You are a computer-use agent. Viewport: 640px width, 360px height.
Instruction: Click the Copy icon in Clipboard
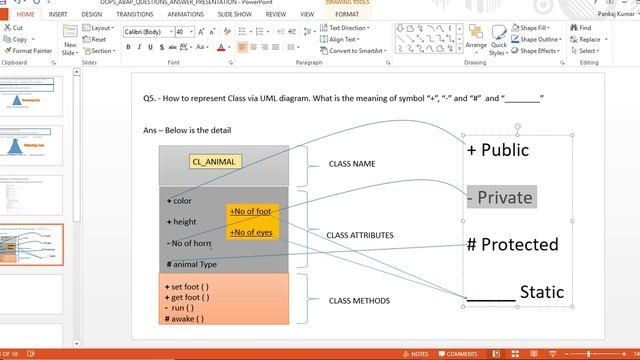point(7,39)
